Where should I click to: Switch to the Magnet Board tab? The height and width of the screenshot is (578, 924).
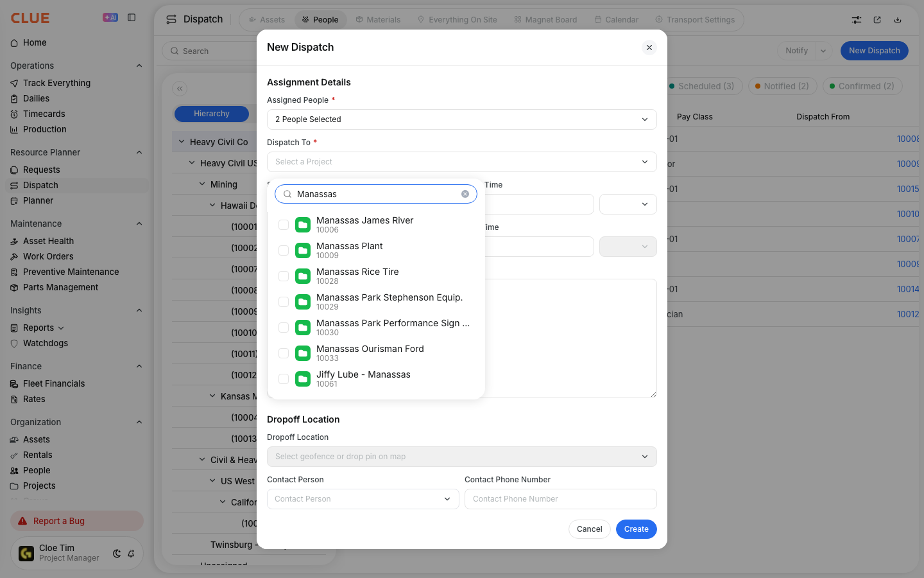(545, 20)
